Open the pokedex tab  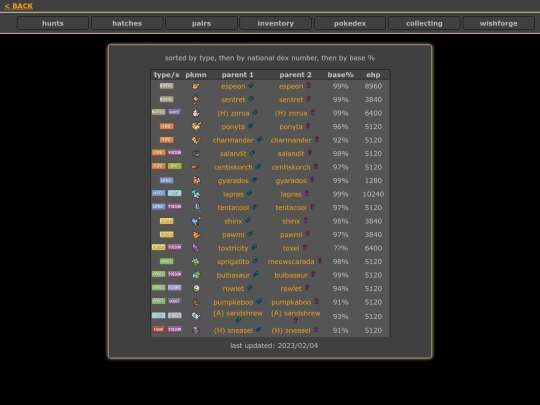click(x=350, y=23)
